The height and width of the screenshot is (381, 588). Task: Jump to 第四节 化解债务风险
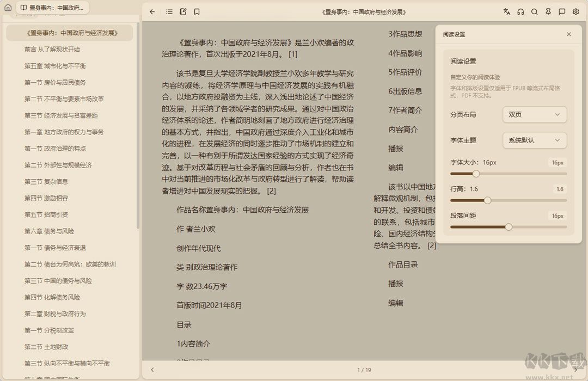click(x=52, y=297)
